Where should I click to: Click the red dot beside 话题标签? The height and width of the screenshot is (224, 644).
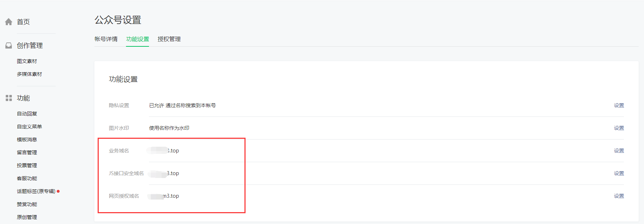tap(58, 191)
